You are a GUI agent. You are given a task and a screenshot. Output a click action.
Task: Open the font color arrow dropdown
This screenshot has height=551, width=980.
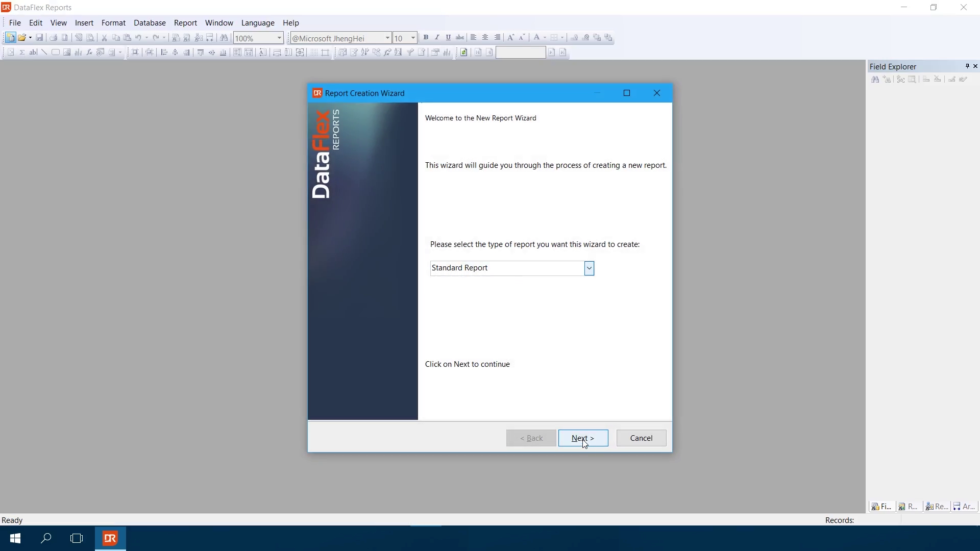pyautogui.click(x=545, y=38)
